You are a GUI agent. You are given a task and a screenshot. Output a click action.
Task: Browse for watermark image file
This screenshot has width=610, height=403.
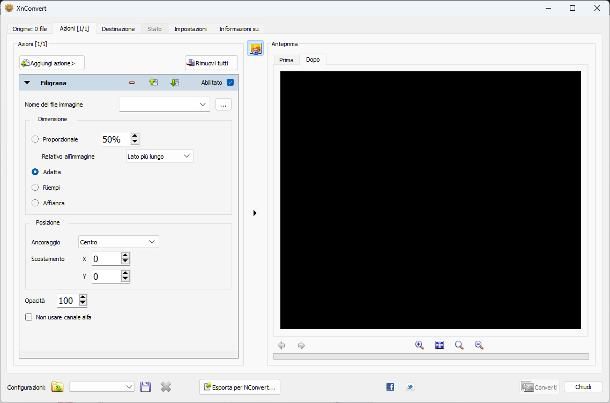point(223,105)
